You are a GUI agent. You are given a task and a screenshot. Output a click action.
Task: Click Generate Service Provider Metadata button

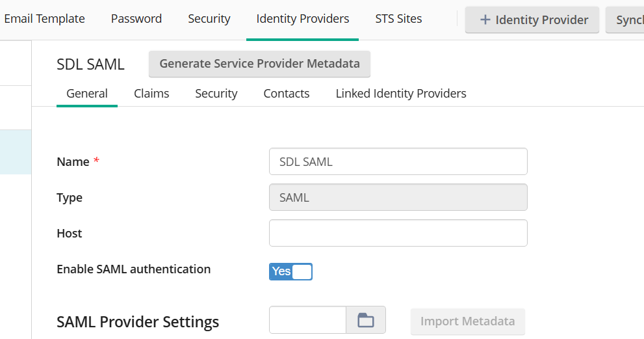tap(259, 64)
